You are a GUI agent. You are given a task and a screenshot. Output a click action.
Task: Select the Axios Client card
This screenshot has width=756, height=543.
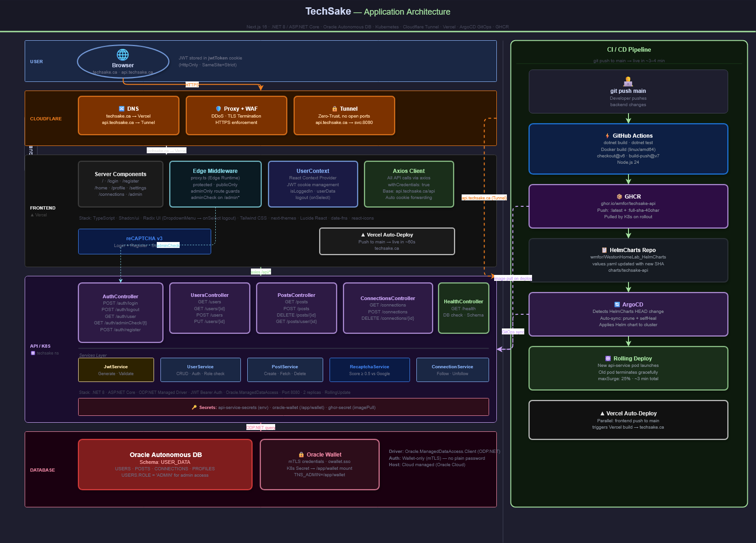[x=409, y=184]
